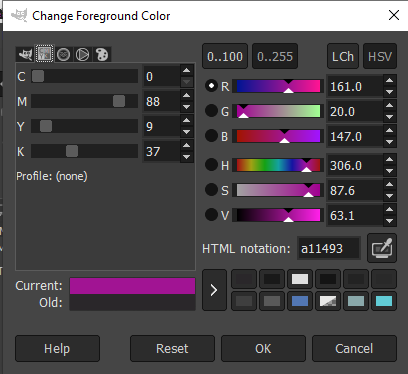
Task: Open the Palette selector tab
Action: (102, 54)
